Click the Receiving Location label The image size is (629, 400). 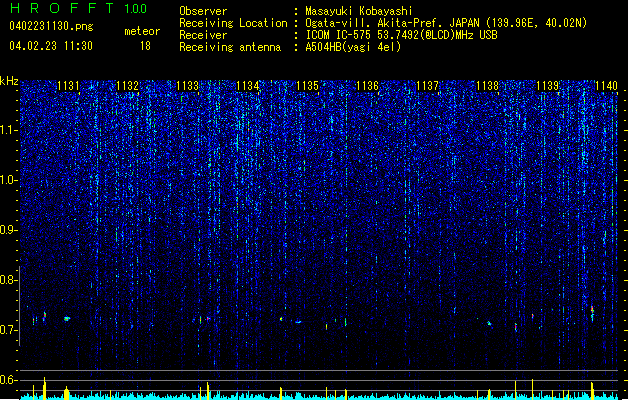pyautogui.click(x=233, y=23)
